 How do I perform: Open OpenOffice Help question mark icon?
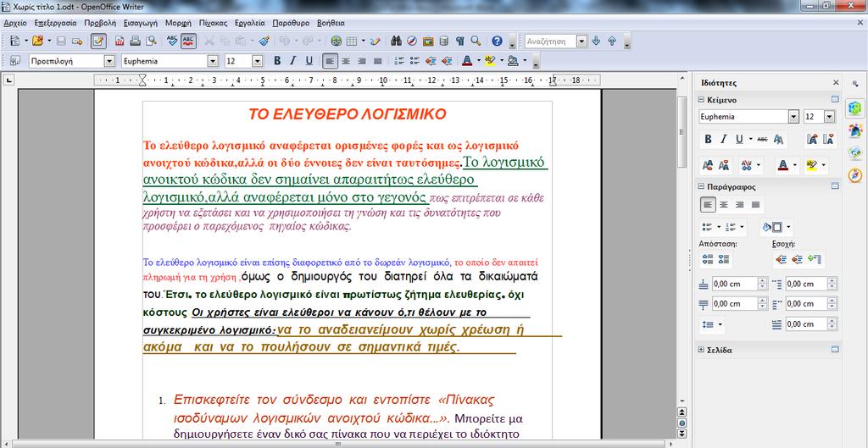pyautogui.click(x=497, y=41)
